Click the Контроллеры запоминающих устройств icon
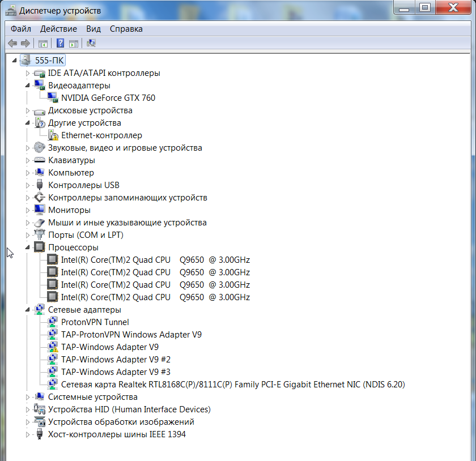The width and height of the screenshot is (476, 461). click(x=39, y=197)
